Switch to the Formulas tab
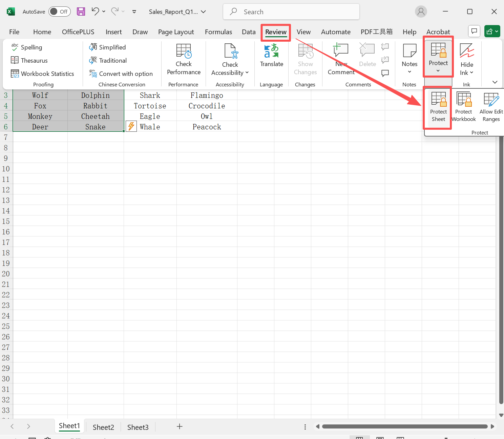The width and height of the screenshot is (504, 439). coord(218,32)
